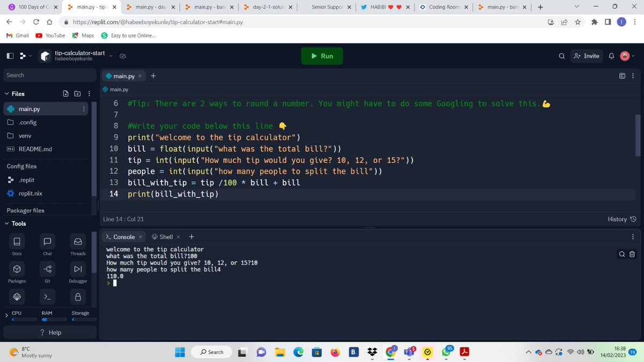Close the main.py editor tab
Viewport: 644px width, 362px height.
(x=140, y=76)
